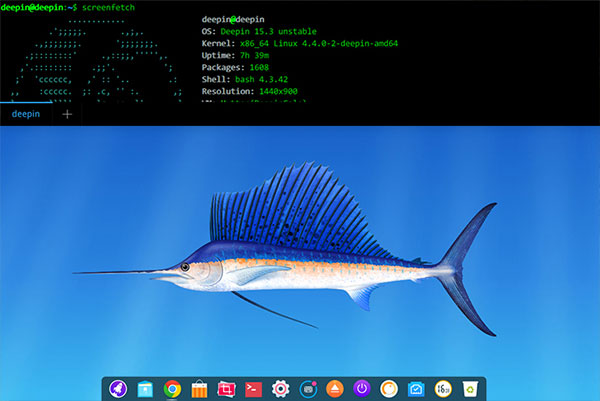The width and height of the screenshot is (600, 401).
Task: Open Control Center gear icon
Action: (x=280, y=389)
